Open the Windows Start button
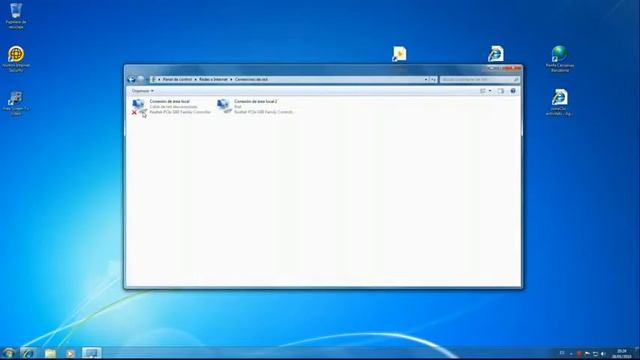This screenshot has height=360, width=640. [x=8, y=353]
